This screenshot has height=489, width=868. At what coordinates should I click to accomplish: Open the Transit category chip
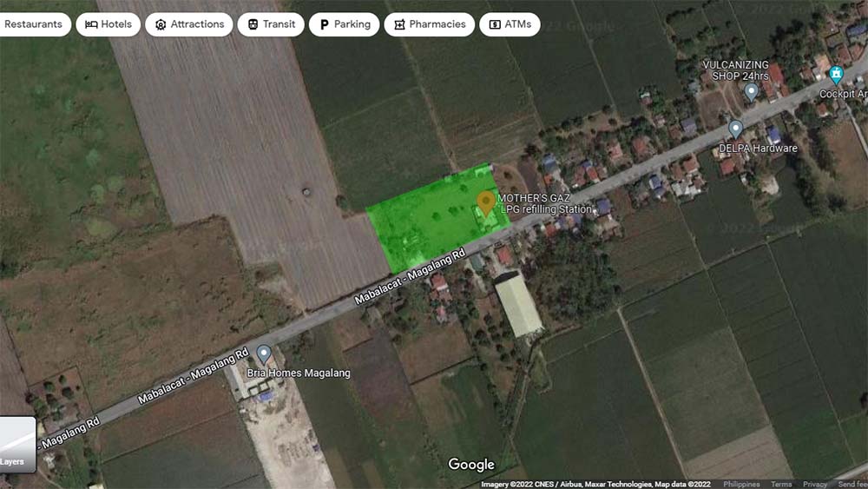(271, 24)
